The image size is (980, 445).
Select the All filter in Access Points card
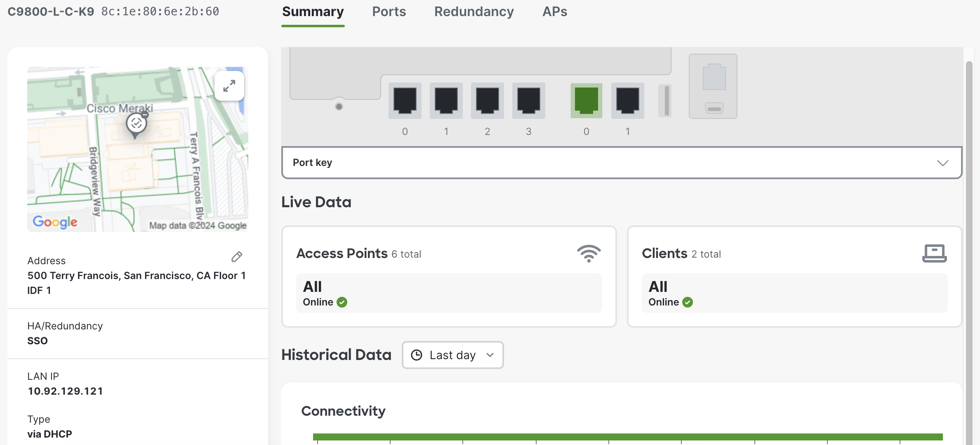coord(449,293)
